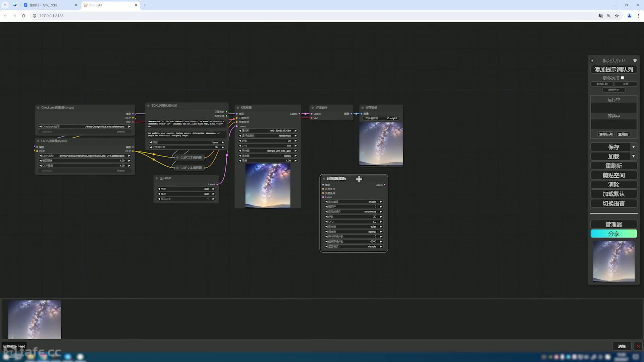
Task: Collapse the SDXL风格化提示词 node via its dot
Action: (x=148, y=106)
